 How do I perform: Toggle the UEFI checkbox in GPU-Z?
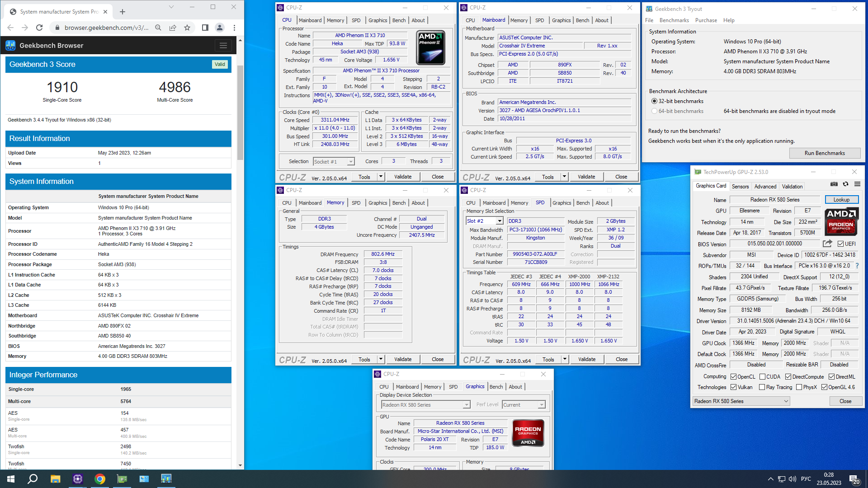click(x=840, y=244)
